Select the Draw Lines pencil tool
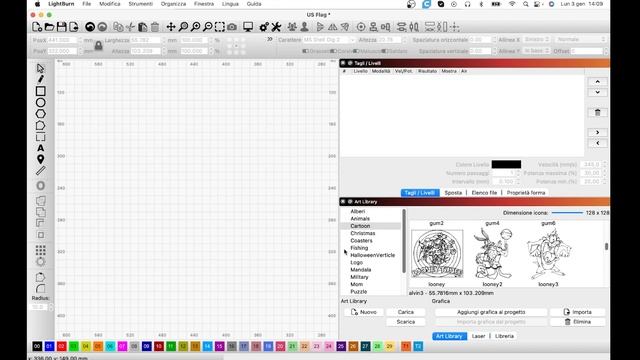This screenshot has width=640, height=360. [x=40, y=79]
